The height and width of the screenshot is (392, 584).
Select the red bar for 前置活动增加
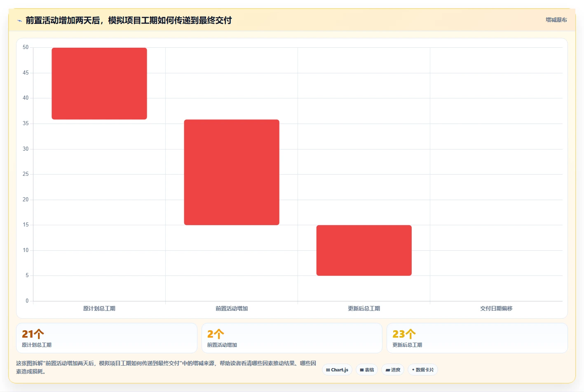coord(232,172)
